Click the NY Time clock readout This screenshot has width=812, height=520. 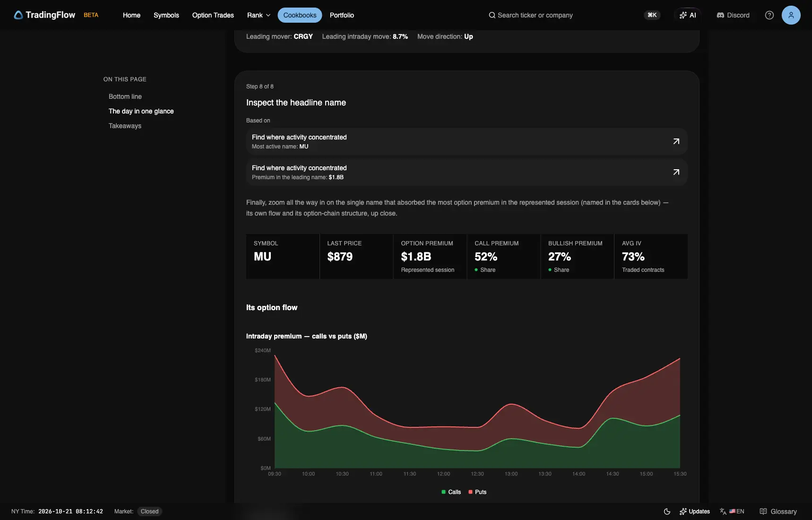(70, 511)
